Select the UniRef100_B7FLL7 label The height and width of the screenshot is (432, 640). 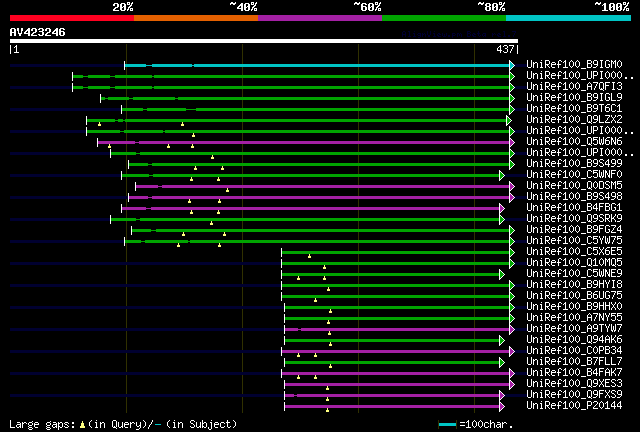coord(574,362)
